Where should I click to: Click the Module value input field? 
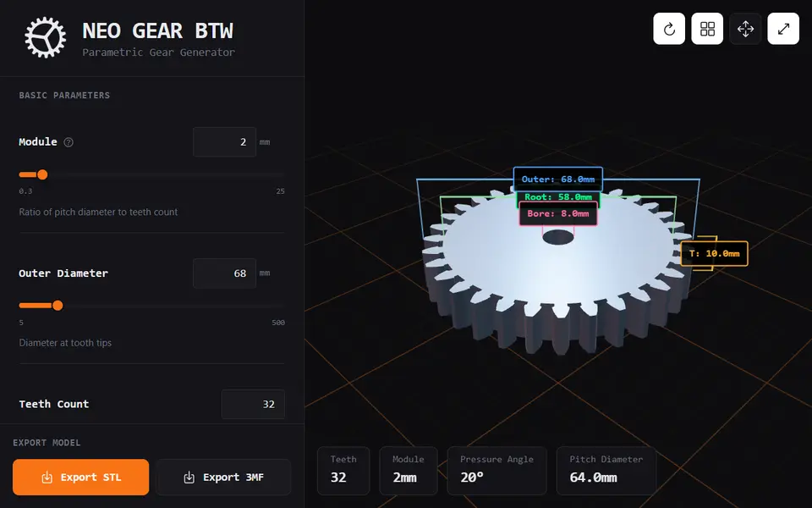pos(225,142)
